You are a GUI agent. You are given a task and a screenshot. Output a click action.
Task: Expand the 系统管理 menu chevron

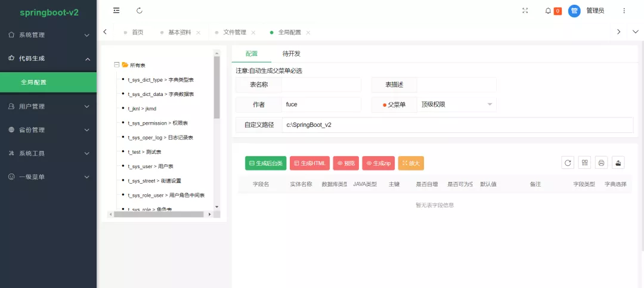[x=87, y=35]
